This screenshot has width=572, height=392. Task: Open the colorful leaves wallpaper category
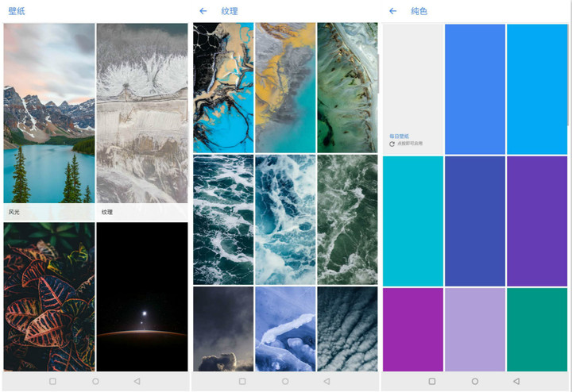coord(48,296)
